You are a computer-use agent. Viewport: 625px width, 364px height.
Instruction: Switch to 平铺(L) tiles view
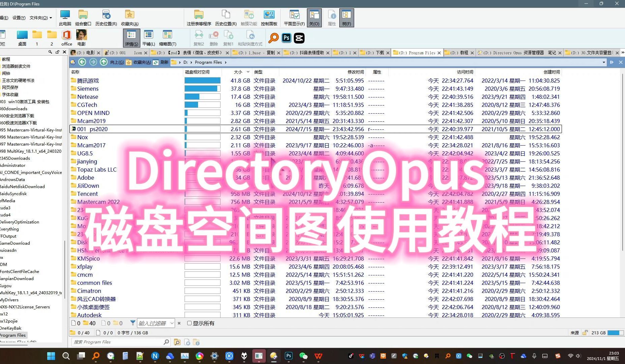click(148, 38)
